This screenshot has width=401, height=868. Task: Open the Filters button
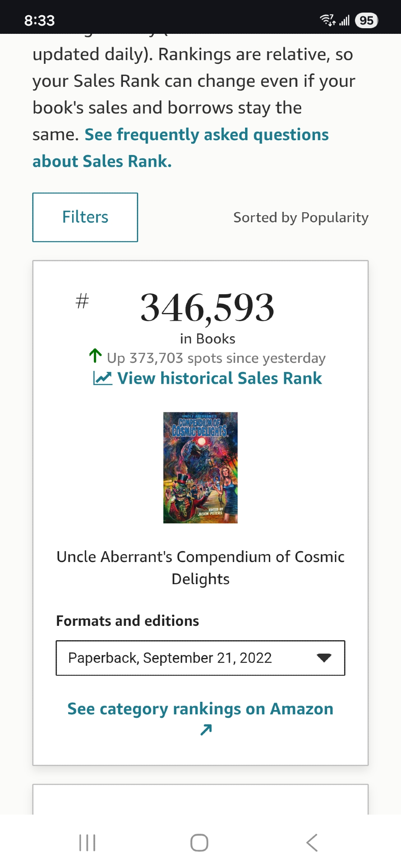point(85,217)
